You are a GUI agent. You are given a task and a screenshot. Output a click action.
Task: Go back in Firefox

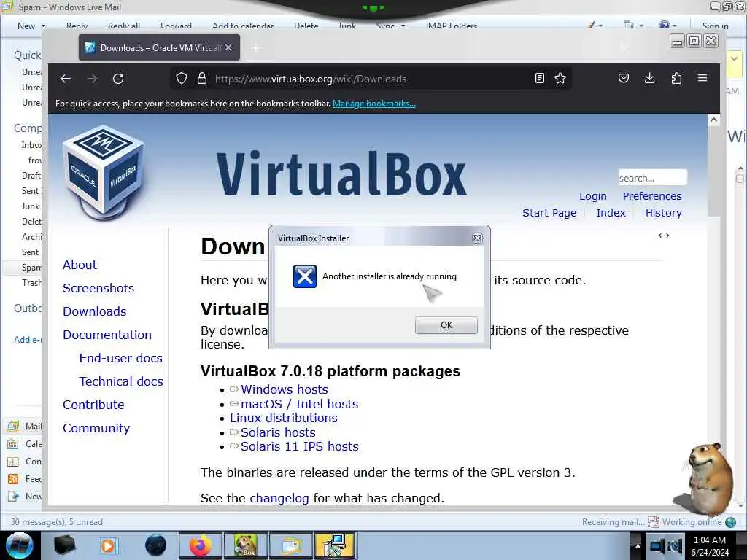[x=66, y=79]
